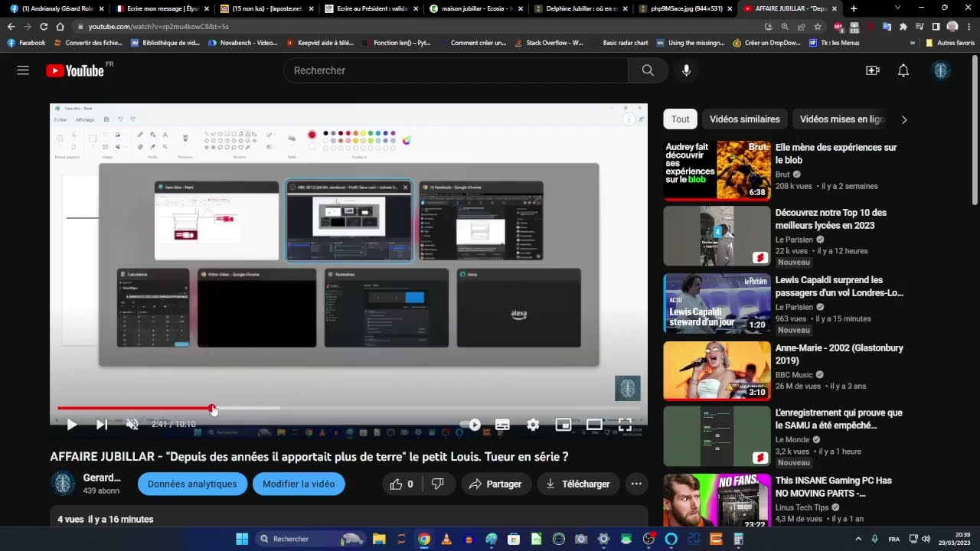Switch to maison jubillar Ecosia tab

475,8
